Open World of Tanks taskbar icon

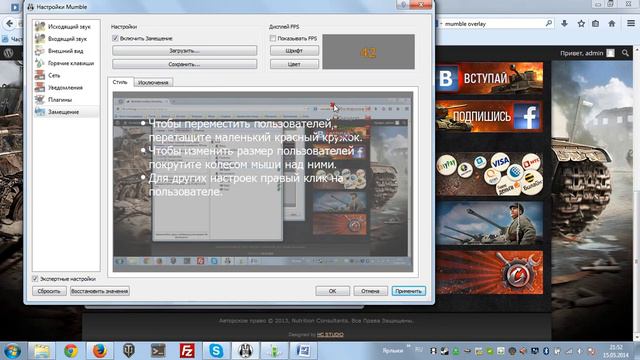pos(129,351)
